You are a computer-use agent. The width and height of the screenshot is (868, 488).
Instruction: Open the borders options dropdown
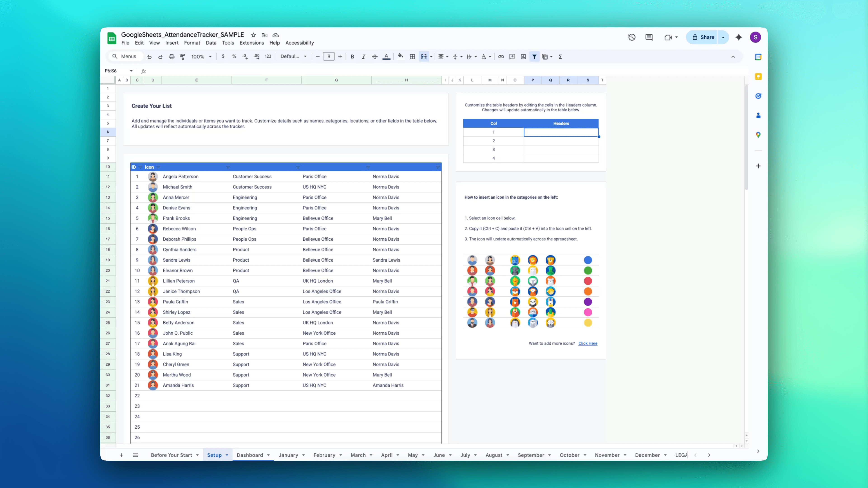[412, 56]
